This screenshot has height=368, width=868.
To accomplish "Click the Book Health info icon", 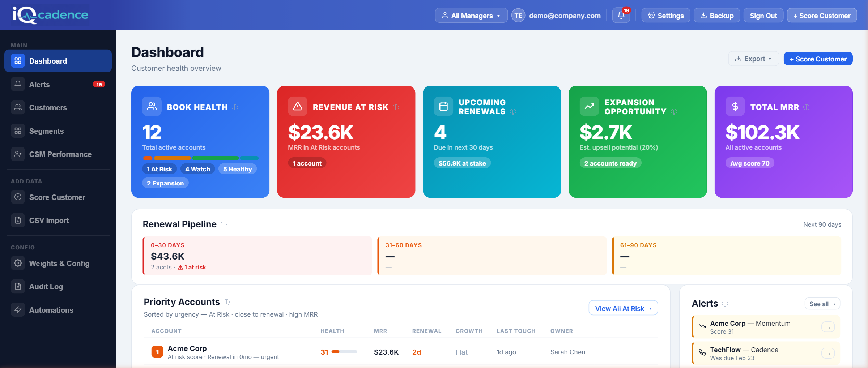I will coord(235,107).
